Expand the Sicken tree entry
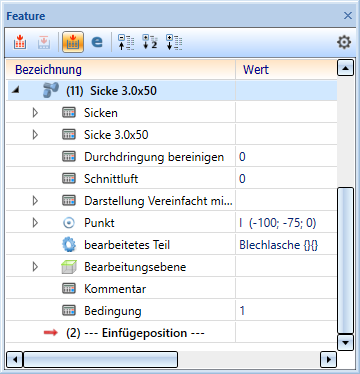Viewport: 360px width, 374px height. (35, 113)
